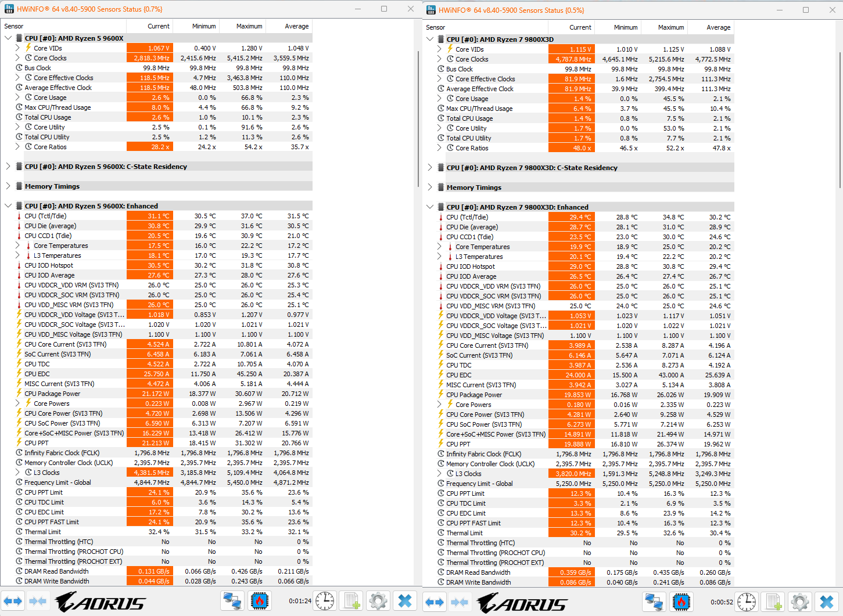Viewport: 843px width, 616px height.
Task: Expand Memory Timings in the 9600X window
Action: pos(8,186)
